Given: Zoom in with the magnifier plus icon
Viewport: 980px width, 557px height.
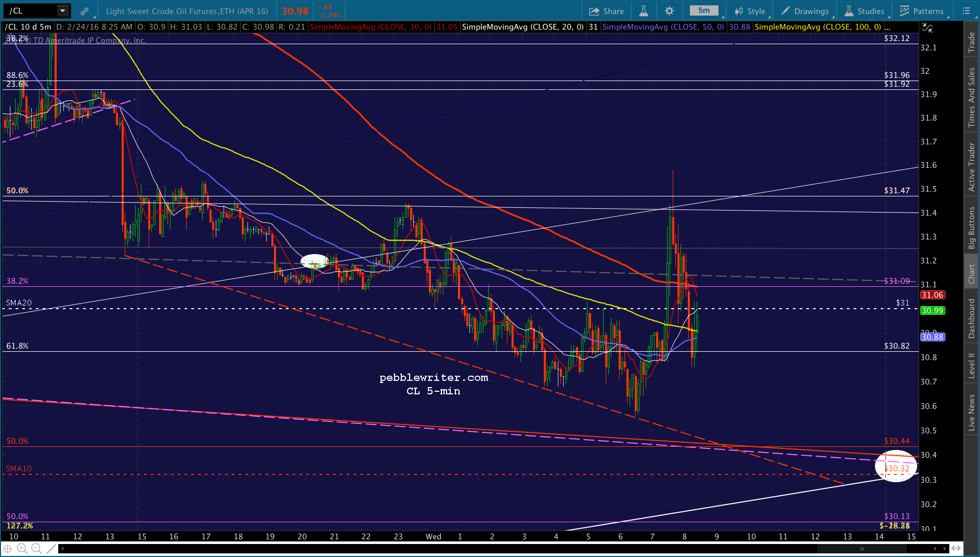Looking at the screenshot, I should [22, 549].
